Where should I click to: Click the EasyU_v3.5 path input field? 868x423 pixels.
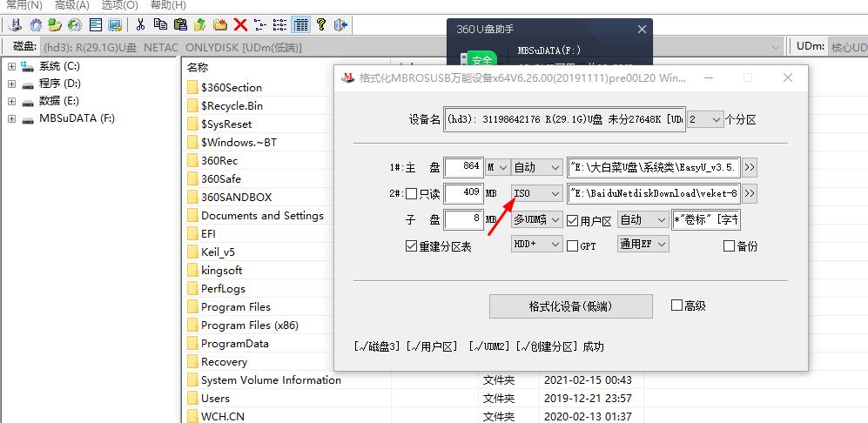point(654,166)
